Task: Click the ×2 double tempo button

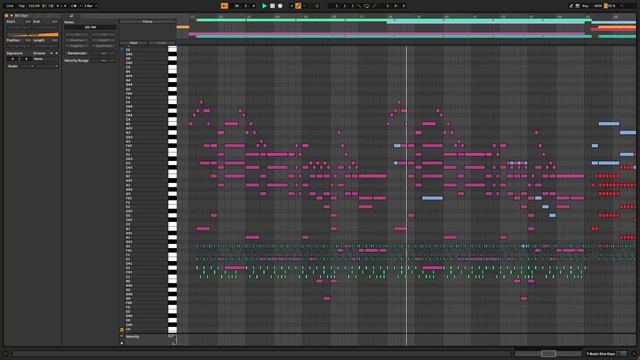Action: pyautogui.click(x=104, y=34)
